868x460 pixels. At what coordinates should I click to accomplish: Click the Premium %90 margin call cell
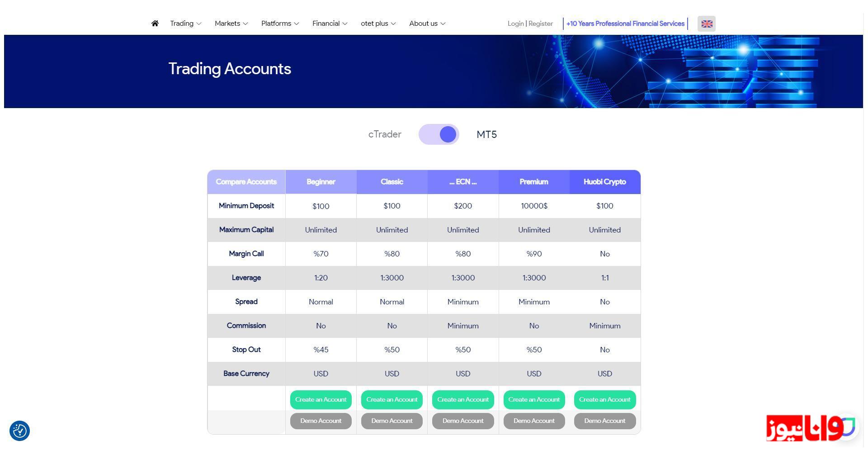click(534, 254)
